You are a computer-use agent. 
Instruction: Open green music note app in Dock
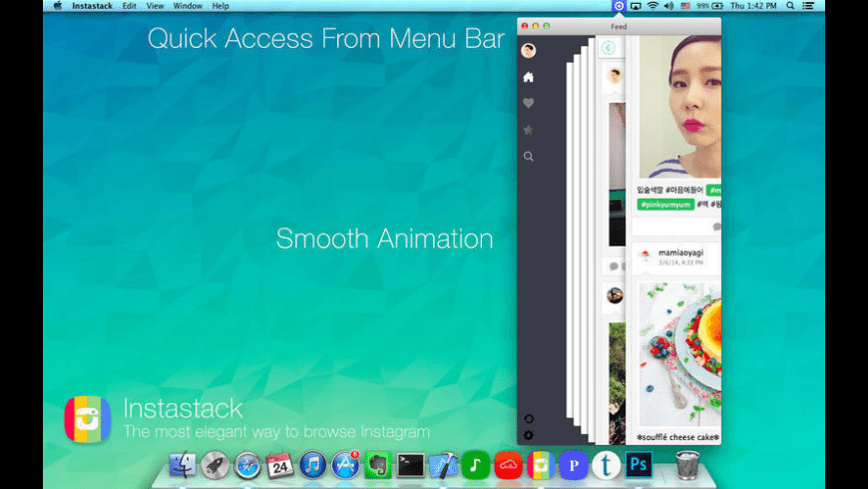[x=476, y=465]
